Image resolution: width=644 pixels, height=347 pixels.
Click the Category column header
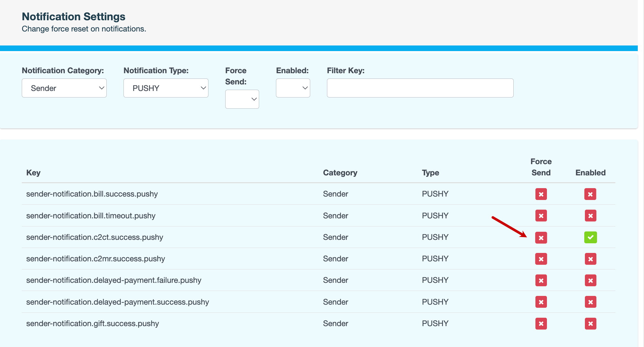340,173
